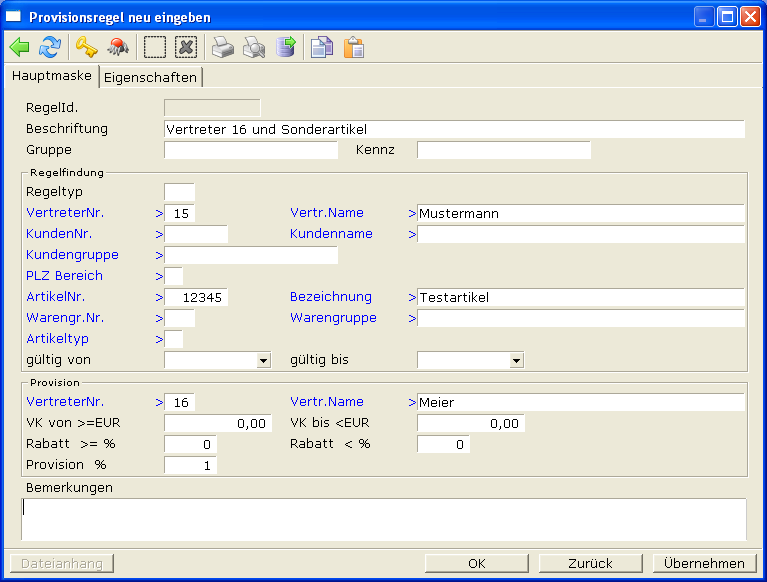The height and width of the screenshot is (582, 767).
Task: Click the database export icon
Action: click(286, 47)
